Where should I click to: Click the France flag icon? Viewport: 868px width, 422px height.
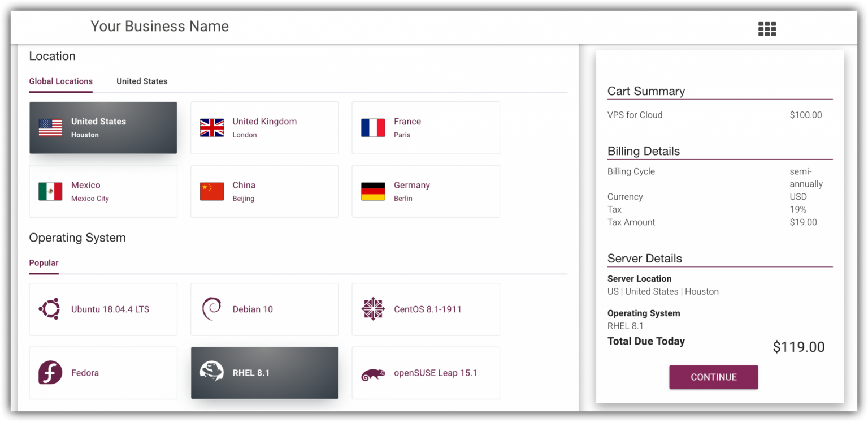[x=373, y=128]
